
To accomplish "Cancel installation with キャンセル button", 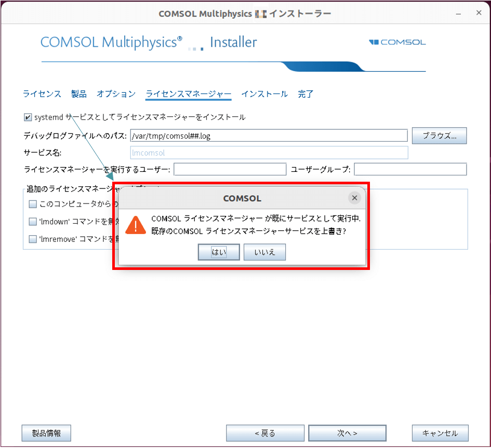I will tap(440, 433).
